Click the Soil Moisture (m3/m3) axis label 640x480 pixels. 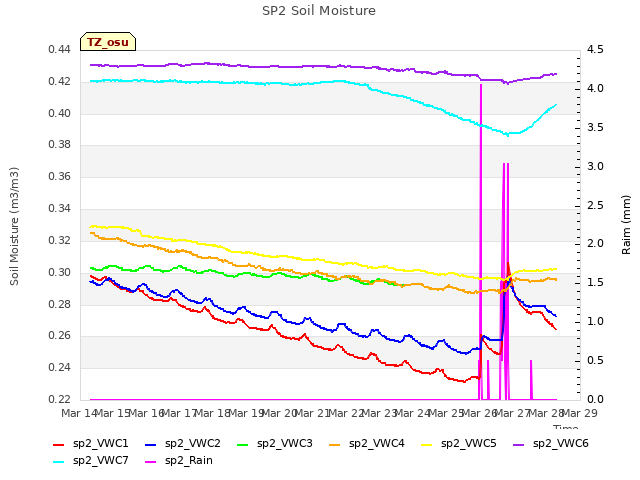coord(14,226)
